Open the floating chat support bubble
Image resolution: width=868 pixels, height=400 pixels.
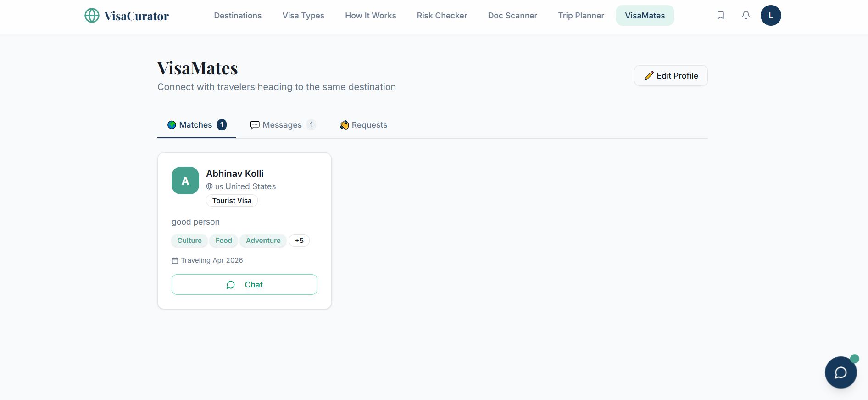point(840,372)
